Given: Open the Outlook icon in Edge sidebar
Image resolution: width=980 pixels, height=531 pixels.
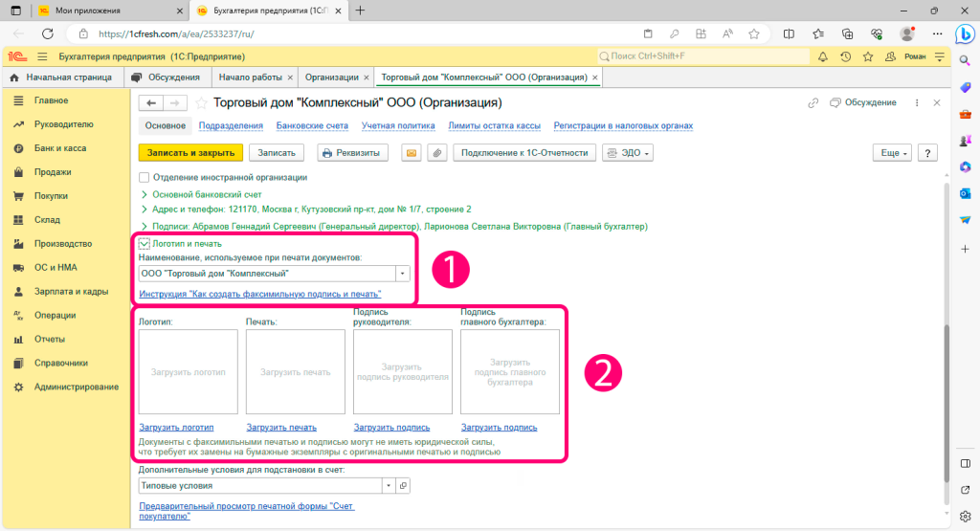Looking at the screenshot, I should pos(965,193).
